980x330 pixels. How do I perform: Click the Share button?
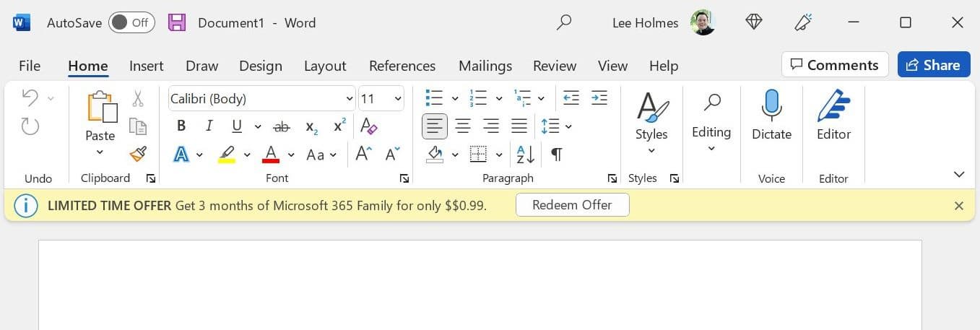(933, 65)
